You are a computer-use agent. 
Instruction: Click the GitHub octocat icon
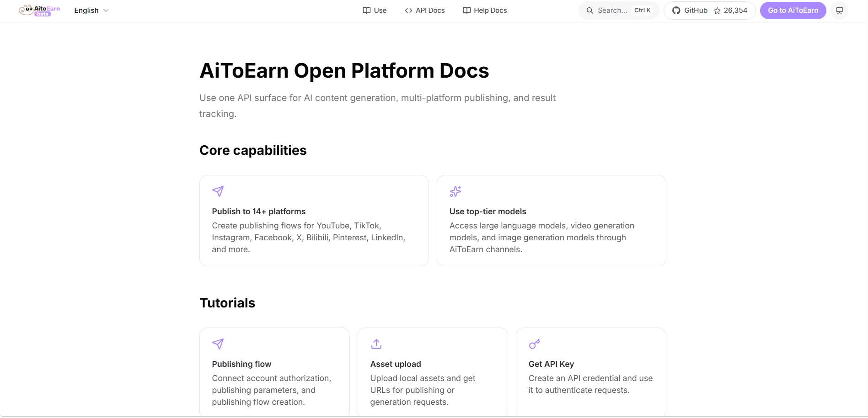[676, 11]
